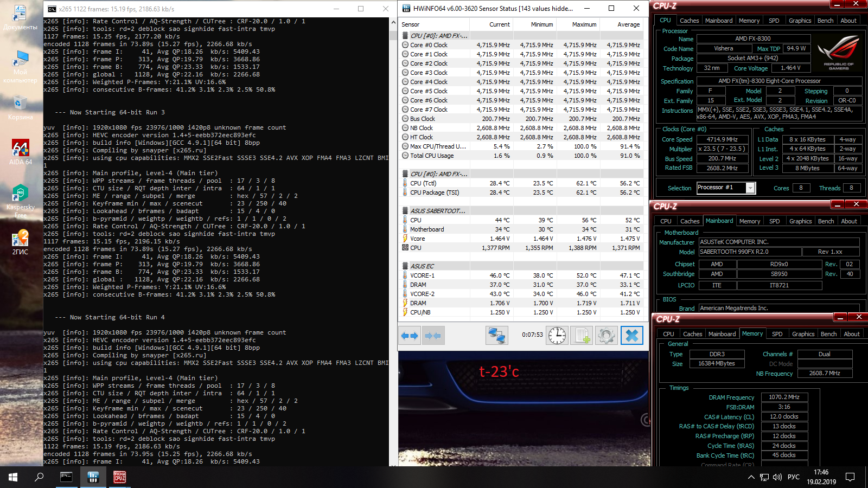This screenshot has width=868, height=488.
Task: Show hidden tray icons chevron
Action: [751, 477]
